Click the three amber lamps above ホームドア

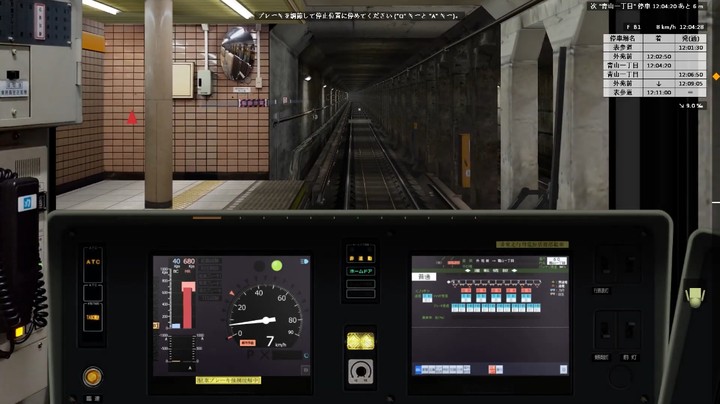360,258
